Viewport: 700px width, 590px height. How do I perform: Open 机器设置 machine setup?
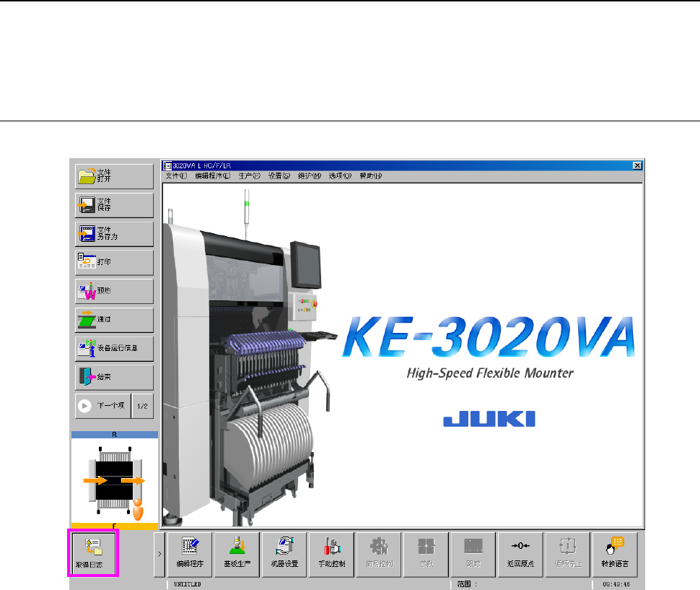[x=284, y=555]
